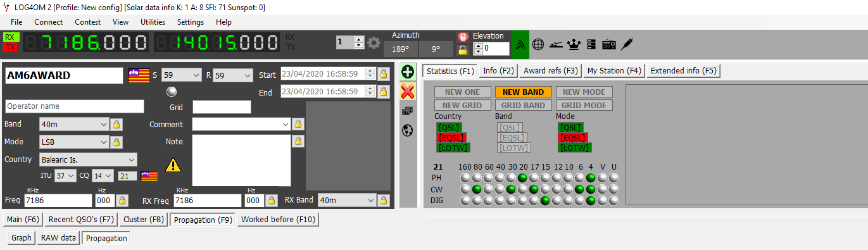This screenshot has height=250, width=868.
Task: Click the NEW ONE button
Action: tap(462, 92)
